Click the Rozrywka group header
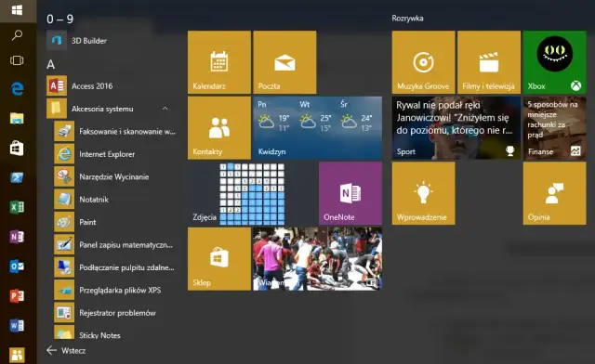 407,19
